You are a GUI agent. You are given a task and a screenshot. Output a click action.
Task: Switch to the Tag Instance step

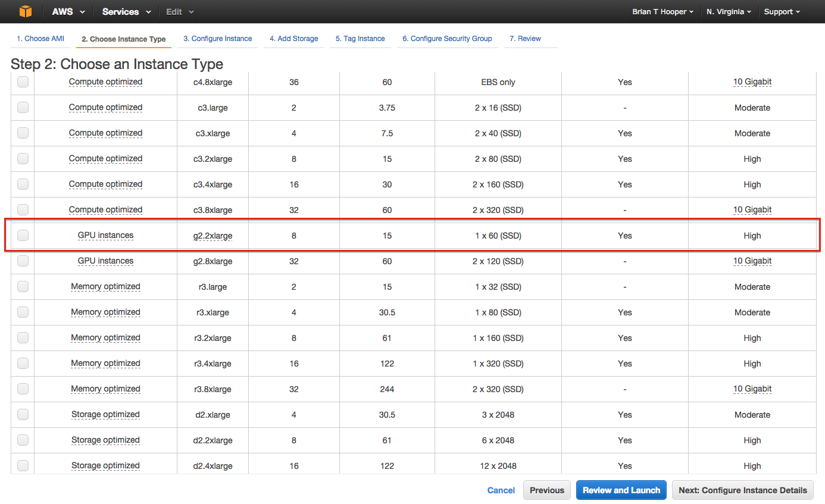(360, 38)
